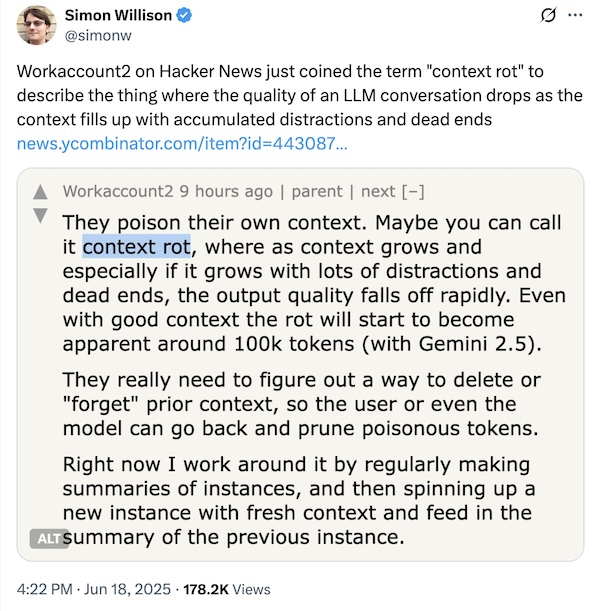
Task: Click the downvote arrow on the comment
Action: [x=40, y=213]
